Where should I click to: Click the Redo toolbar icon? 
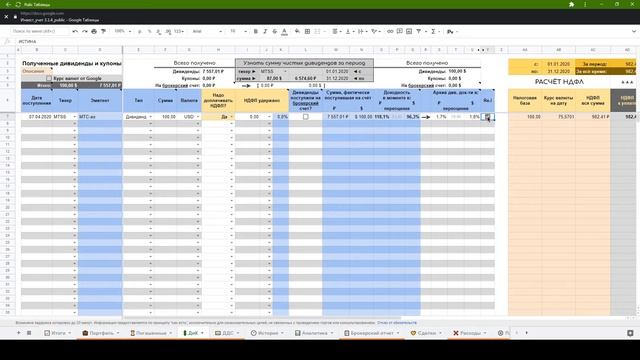tap(84, 31)
